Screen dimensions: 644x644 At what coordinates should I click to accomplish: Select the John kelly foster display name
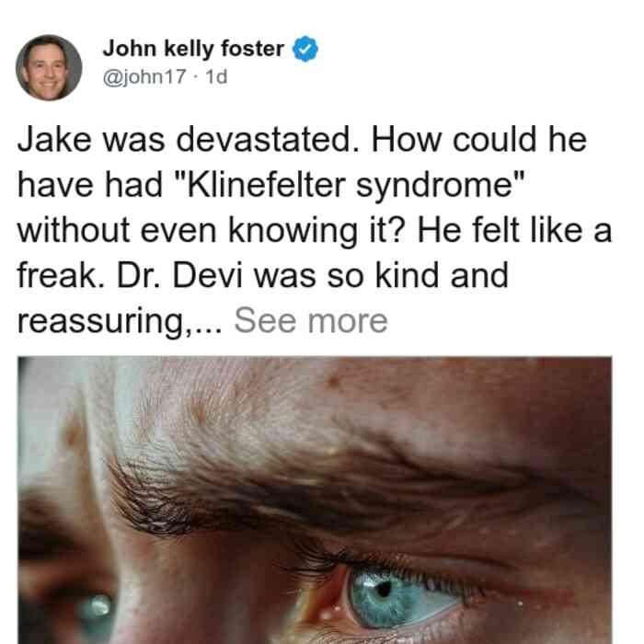pos(193,49)
